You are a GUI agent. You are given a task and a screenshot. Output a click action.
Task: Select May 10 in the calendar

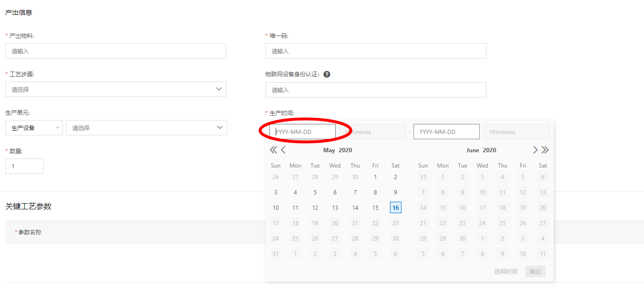click(276, 207)
